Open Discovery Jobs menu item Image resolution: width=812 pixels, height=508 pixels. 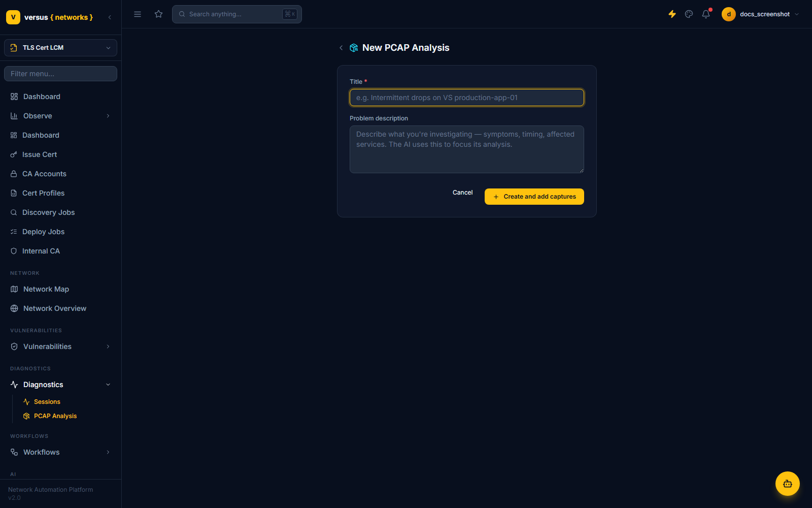pyautogui.click(x=60, y=212)
